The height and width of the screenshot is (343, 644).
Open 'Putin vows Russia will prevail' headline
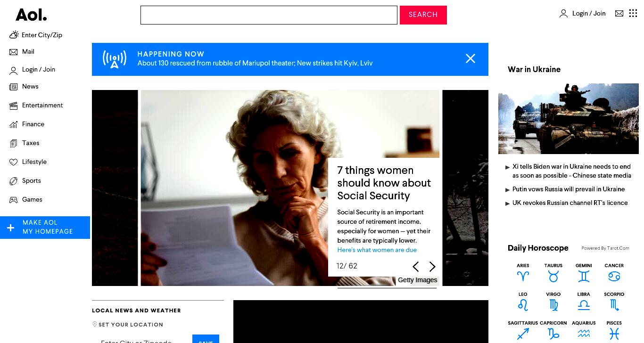(x=569, y=189)
